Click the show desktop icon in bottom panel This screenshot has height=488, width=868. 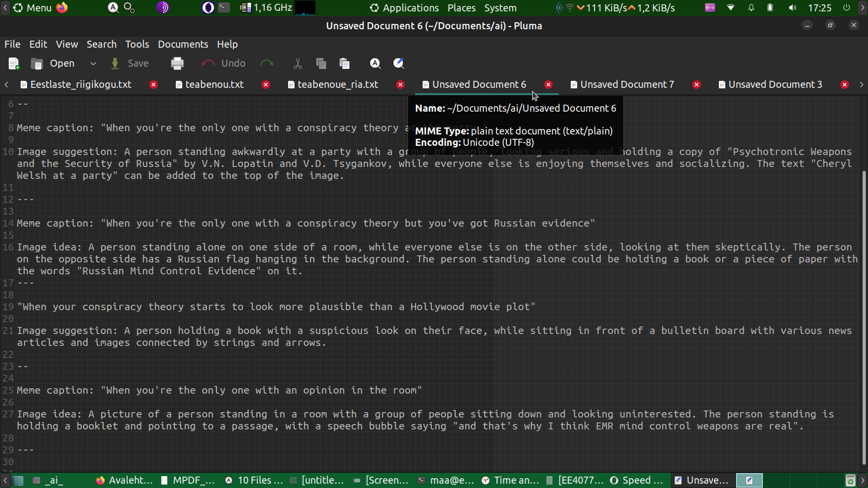click(18, 480)
